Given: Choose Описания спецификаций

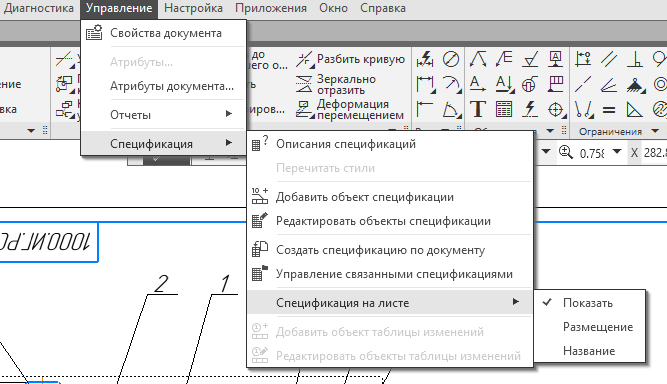Looking at the screenshot, I should tap(390, 144).
